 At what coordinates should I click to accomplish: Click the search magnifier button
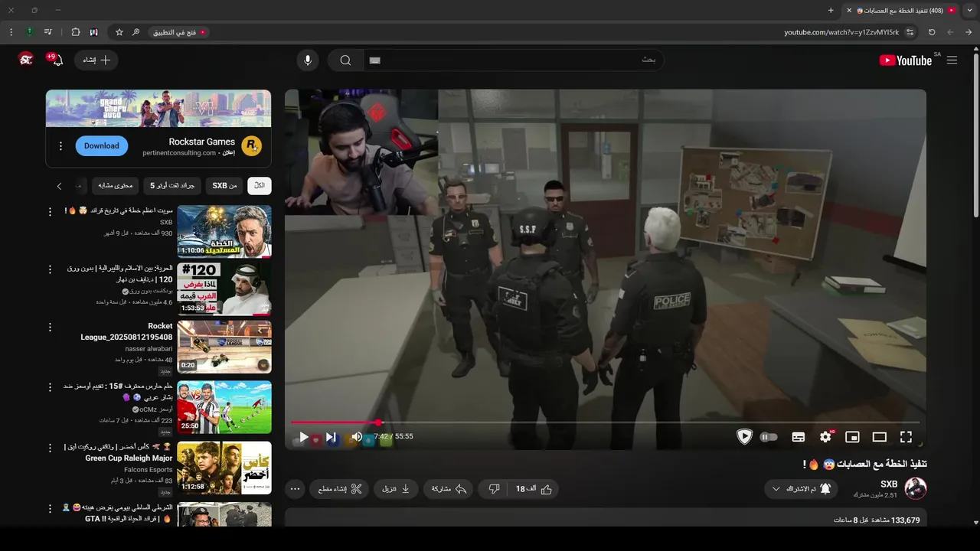click(x=345, y=60)
